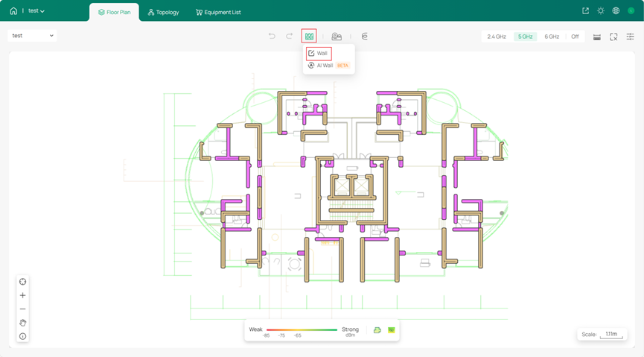This screenshot has width=644, height=357.
Task: Switch heatmap to 2.4 GHz band
Action: 497,37
